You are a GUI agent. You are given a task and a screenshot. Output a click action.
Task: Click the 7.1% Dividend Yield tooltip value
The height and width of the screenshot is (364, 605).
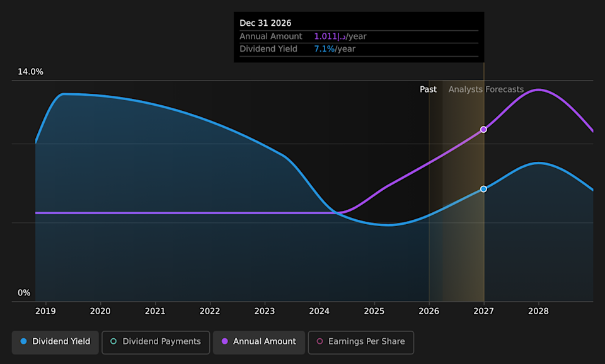(x=324, y=49)
